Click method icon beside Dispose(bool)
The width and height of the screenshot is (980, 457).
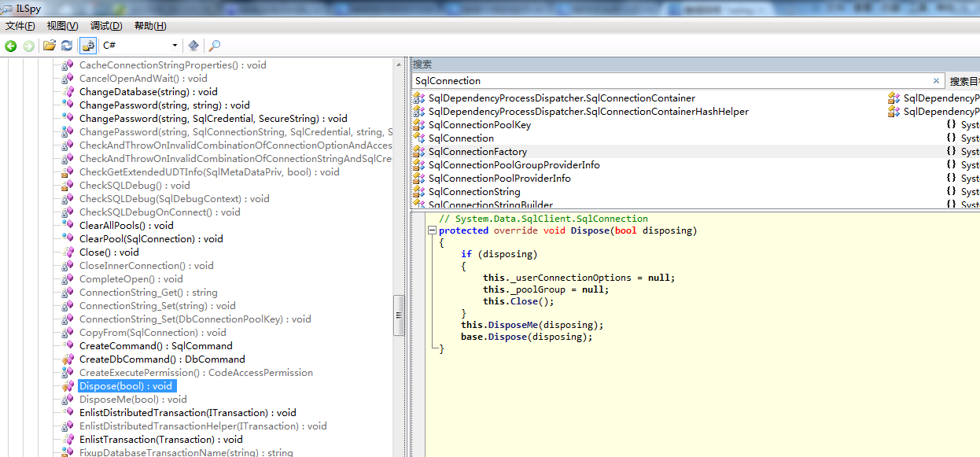pyautogui.click(x=68, y=386)
